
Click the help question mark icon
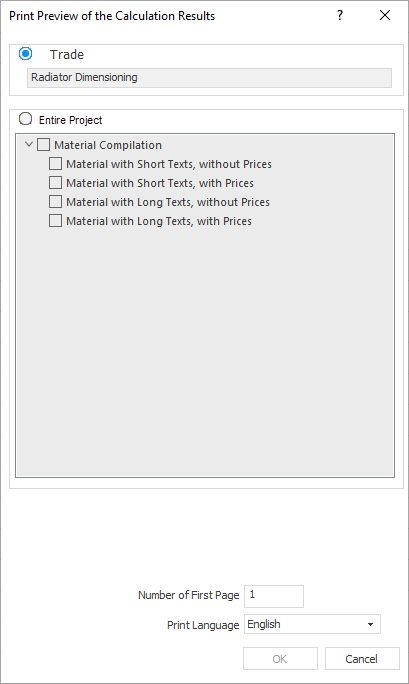(340, 16)
